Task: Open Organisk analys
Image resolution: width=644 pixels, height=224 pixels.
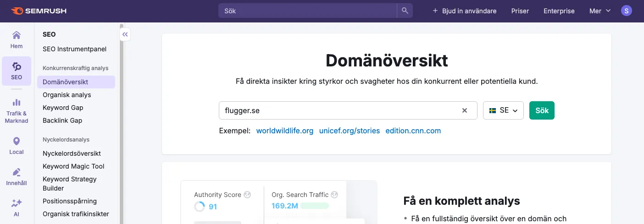Action: (x=67, y=95)
